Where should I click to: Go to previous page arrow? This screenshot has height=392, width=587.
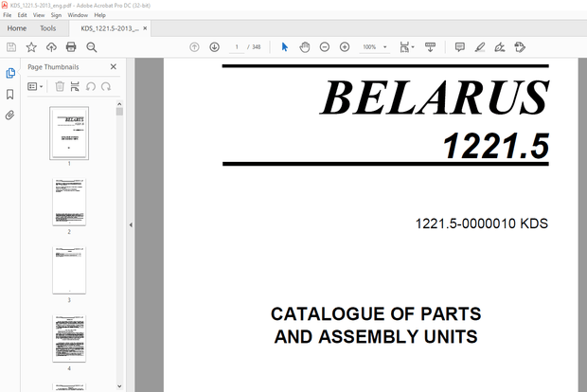194,47
